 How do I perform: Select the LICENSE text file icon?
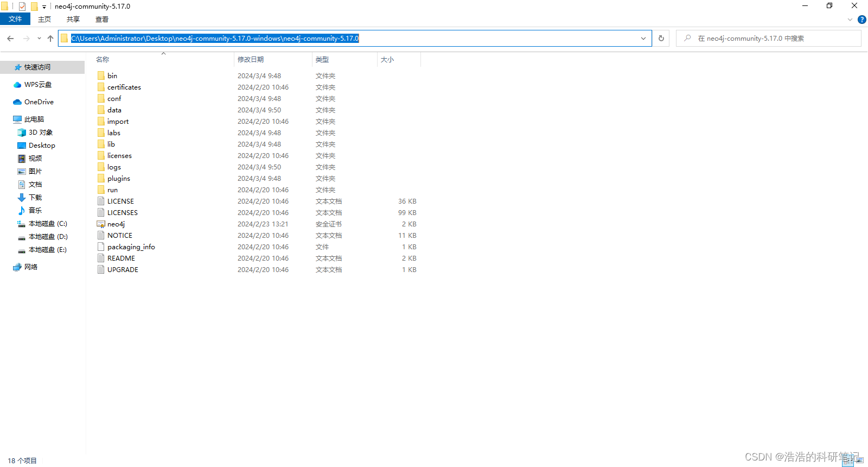[x=101, y=201]
